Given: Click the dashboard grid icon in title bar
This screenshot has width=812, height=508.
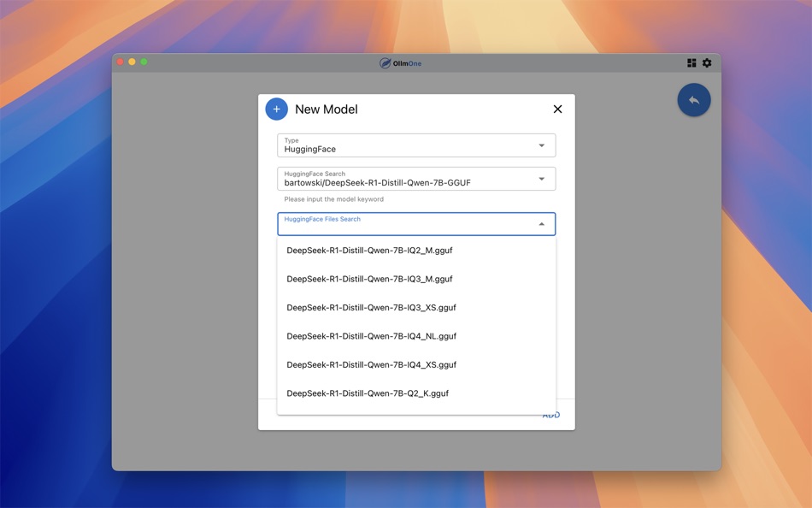Looking at the screenshot, I should point(691,62).
